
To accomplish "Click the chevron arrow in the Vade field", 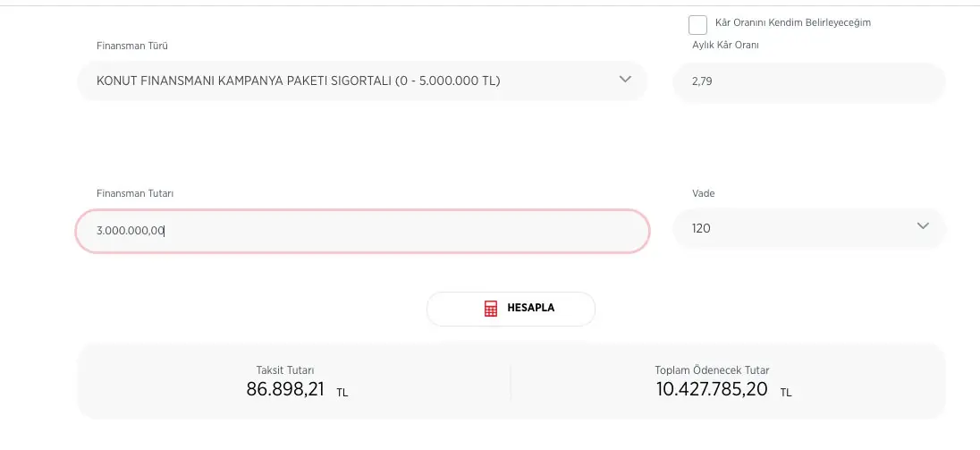I will pos(924,226).
